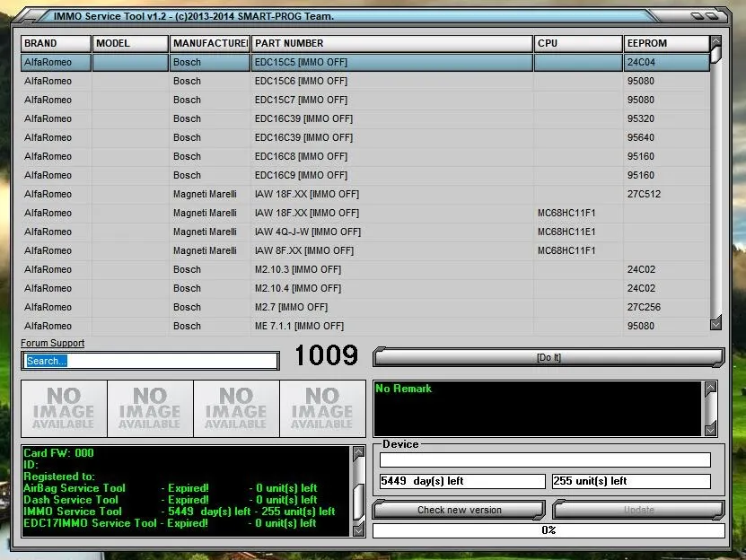
Task: Click the 0% progress bar
Action: tap(549, 530)
